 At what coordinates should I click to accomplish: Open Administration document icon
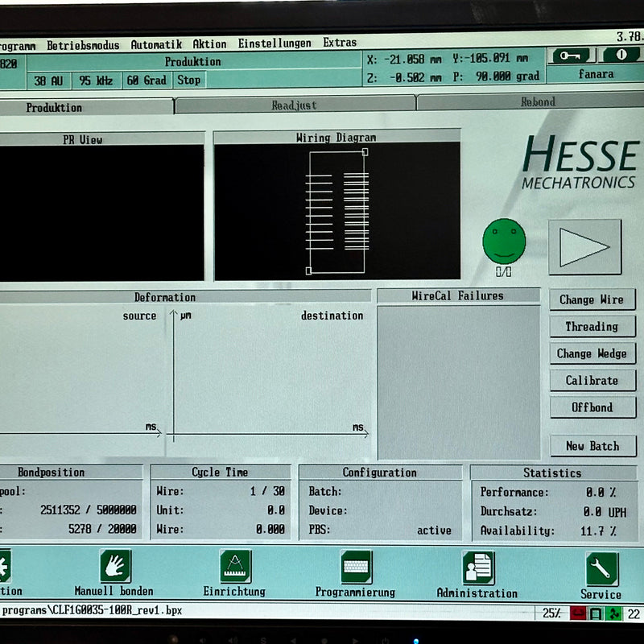(x=478, y=568)
